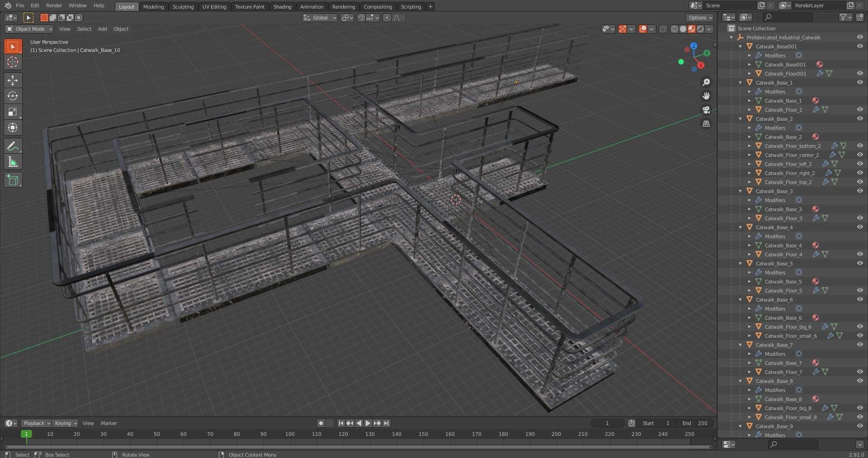Toggle visibility of Catwalk_Floor_3
This screenshot has height=458, width=868.
860,218
